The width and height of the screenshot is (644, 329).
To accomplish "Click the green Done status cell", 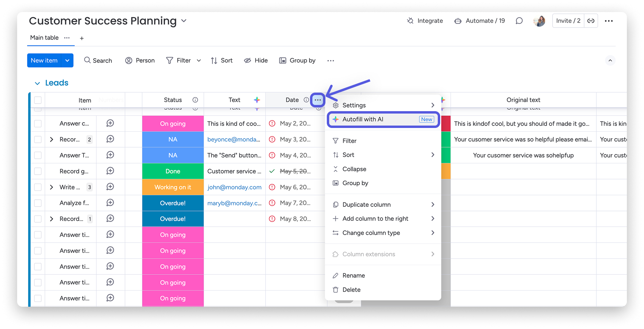I will click(x=173, y=171).
